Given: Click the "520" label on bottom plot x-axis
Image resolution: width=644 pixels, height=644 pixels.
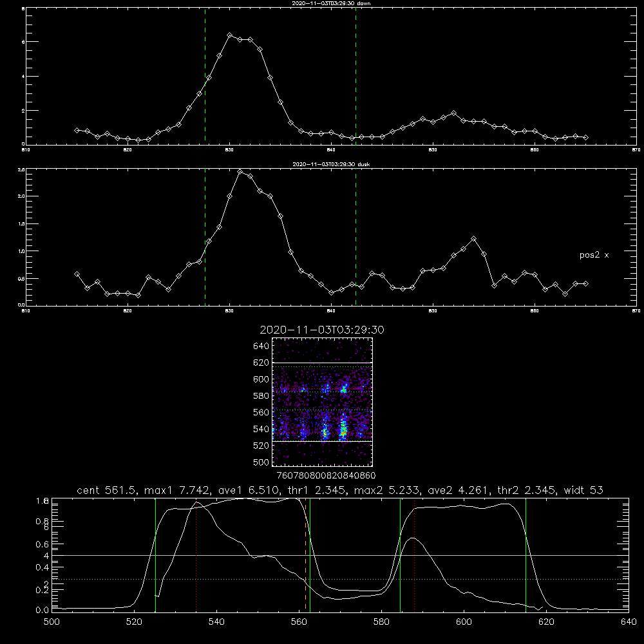Looking at the screenshot, I should coord(134,622).
